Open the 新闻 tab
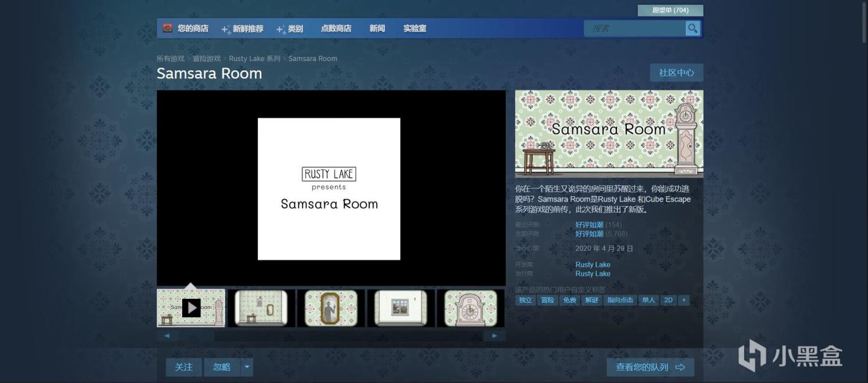The height and width of the screenshot is (383, 868). coord(377,29)
